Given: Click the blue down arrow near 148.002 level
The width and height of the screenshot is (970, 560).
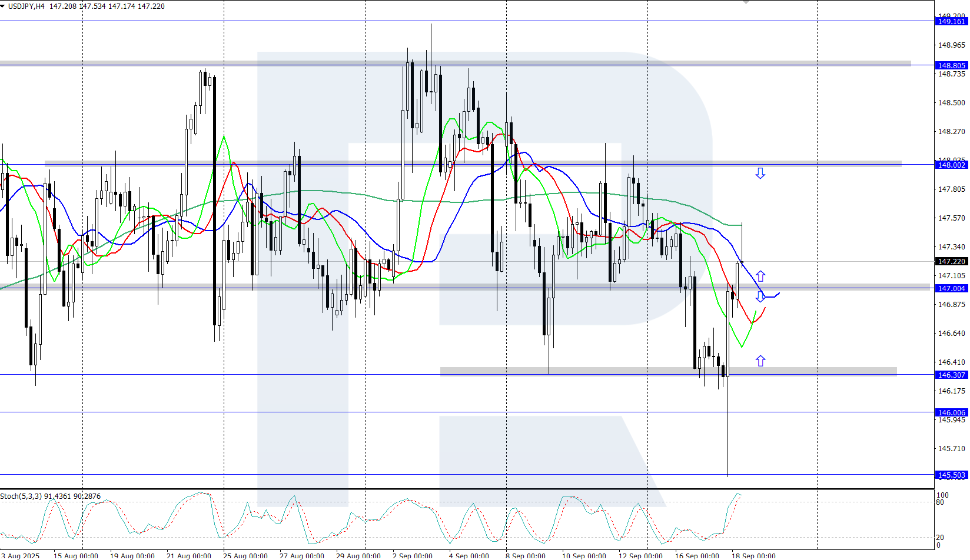Looking at the screenshot, I should point(760,173).
